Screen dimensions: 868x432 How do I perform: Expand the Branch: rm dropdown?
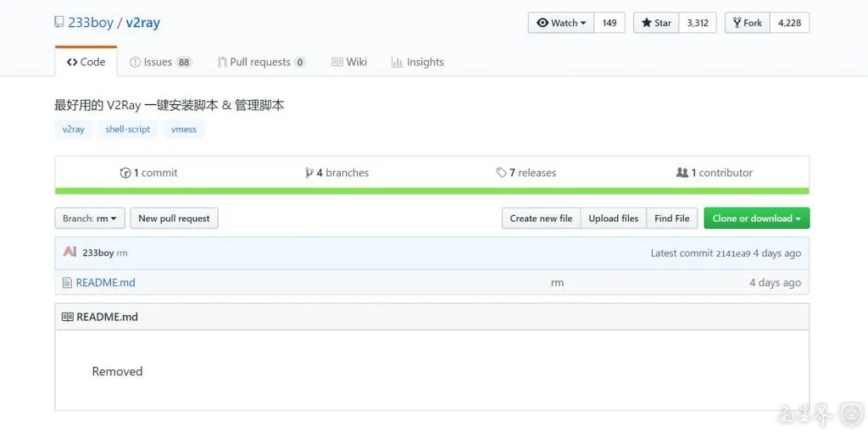[x=90, y=218]
